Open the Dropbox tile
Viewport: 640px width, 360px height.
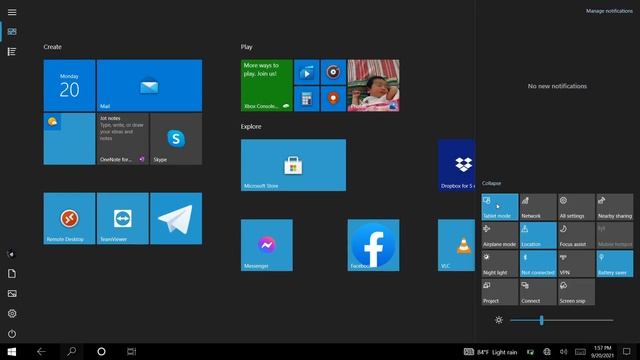pyautogui.click(x=456, y=165)
